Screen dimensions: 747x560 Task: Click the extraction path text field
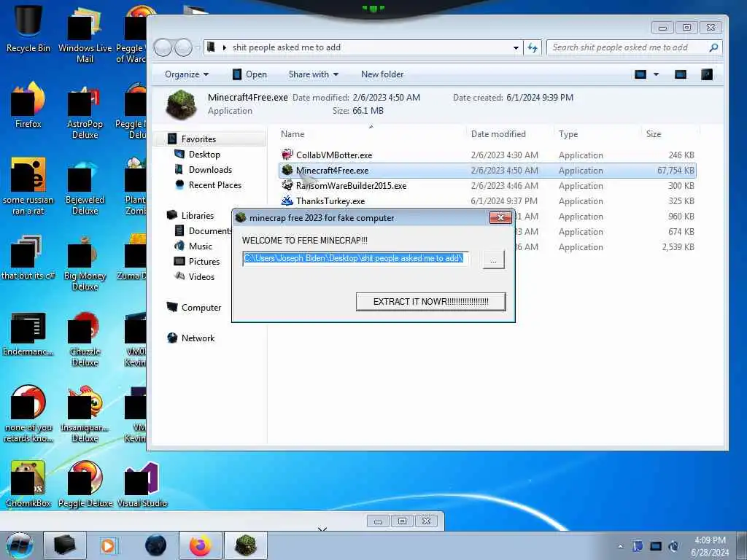[x=355, y=259]
